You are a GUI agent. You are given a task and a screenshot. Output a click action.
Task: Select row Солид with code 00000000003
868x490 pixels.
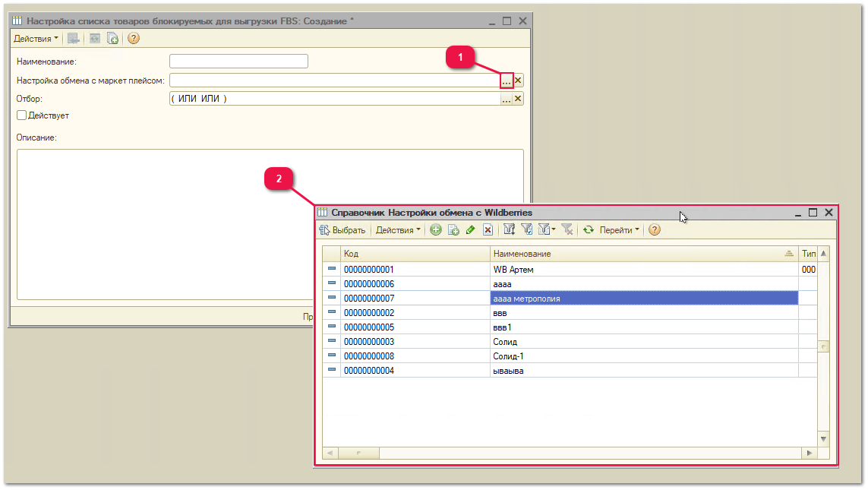[570, 342]
